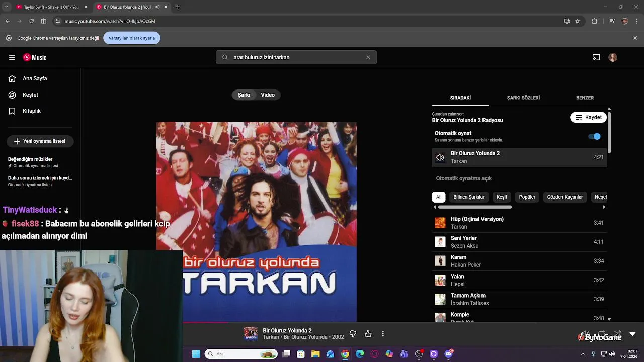The height and width of the screenshot is (362, 644).
Task: Play Karam by Hakan Peker
Action: point(519,261)
